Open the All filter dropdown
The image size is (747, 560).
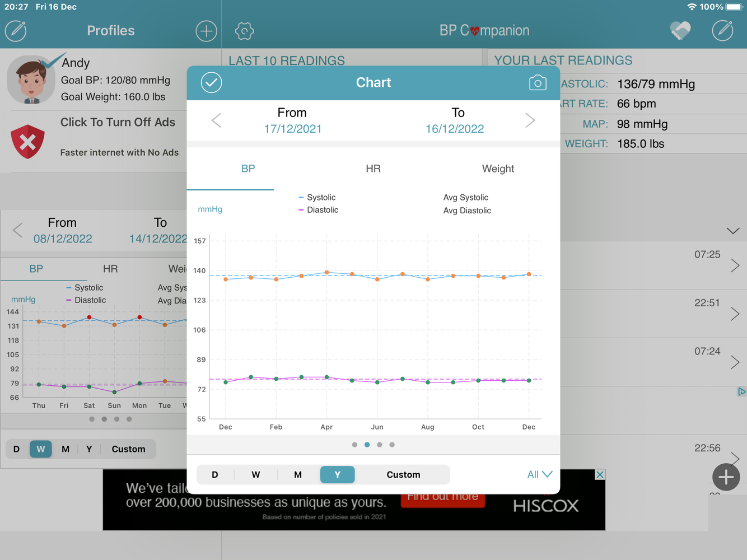coord(539,474)
